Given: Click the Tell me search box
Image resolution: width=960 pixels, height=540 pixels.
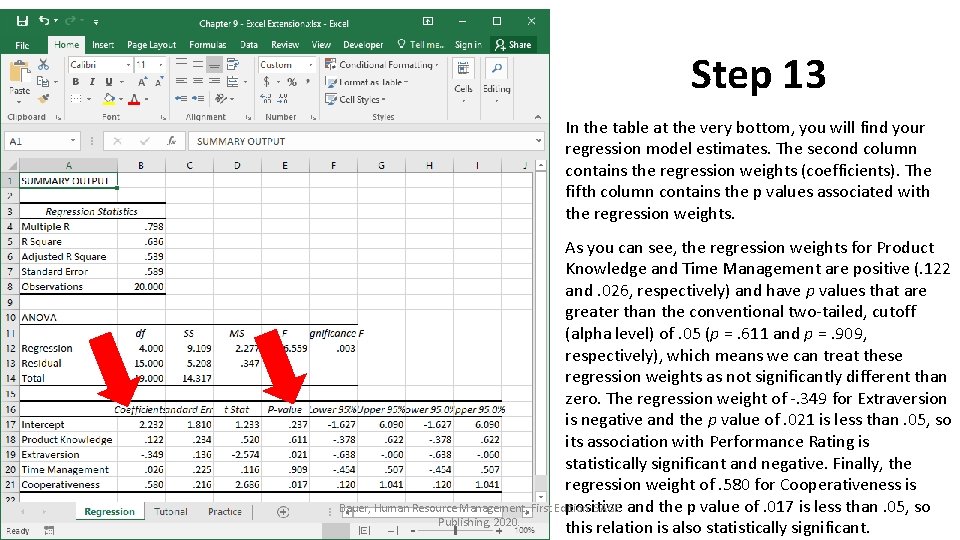Looking at the screenshot, I should click(x=420, y=45).
